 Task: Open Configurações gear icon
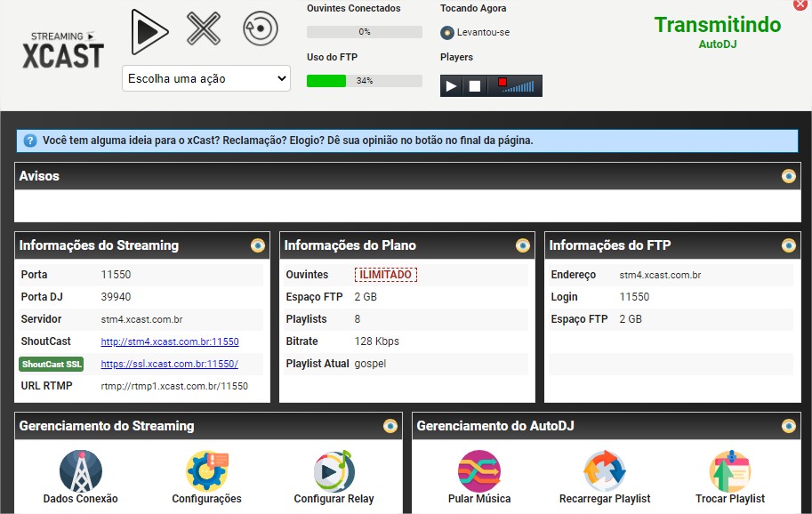[x=207, y=471]
